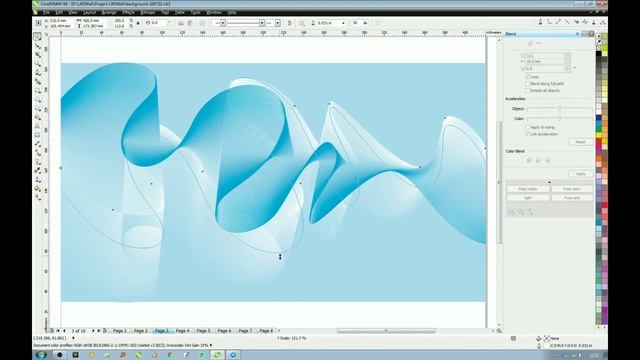Open the Effects menu

point(129,13)
